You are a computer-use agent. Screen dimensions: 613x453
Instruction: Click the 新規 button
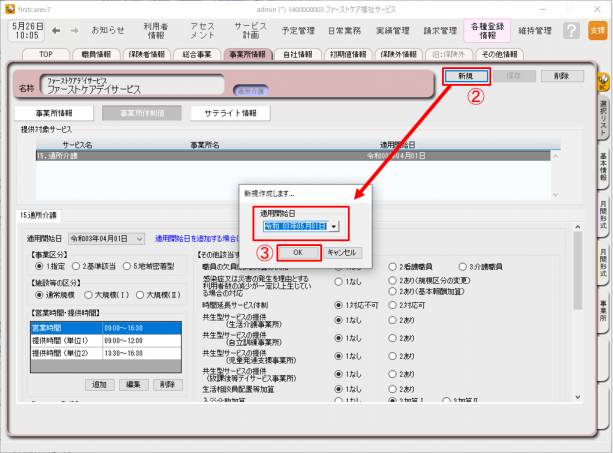pos(466,76)
